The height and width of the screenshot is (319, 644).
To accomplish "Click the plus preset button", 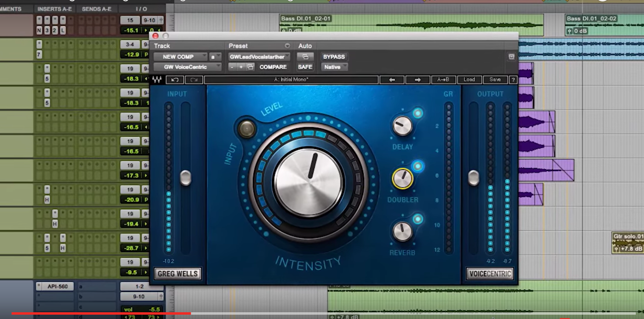I will point(241,67).
